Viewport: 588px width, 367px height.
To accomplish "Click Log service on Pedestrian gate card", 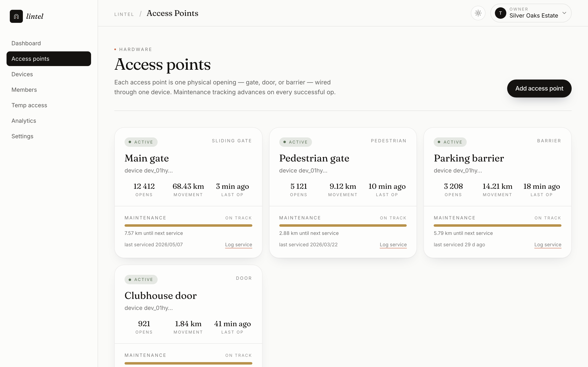I will (393, 245).
